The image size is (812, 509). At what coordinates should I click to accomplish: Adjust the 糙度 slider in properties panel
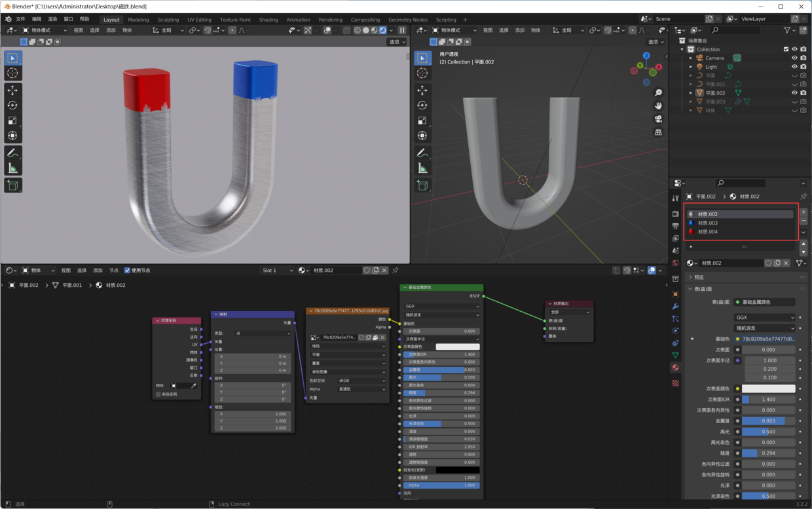pyautogui.click(x=769, y=453)
